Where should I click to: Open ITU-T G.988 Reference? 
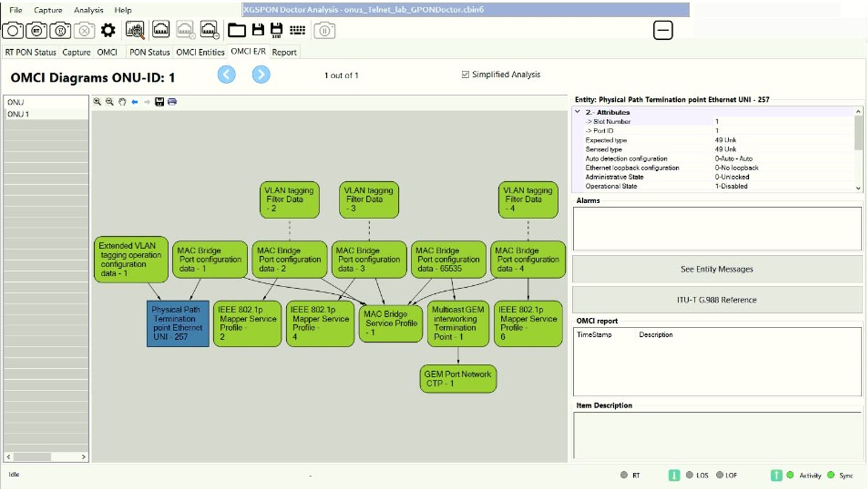[717, 300]
